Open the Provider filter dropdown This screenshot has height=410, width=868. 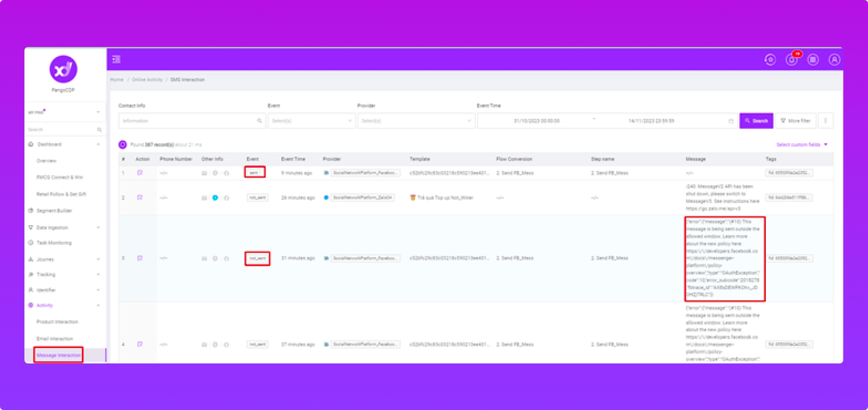coord(416,121)
